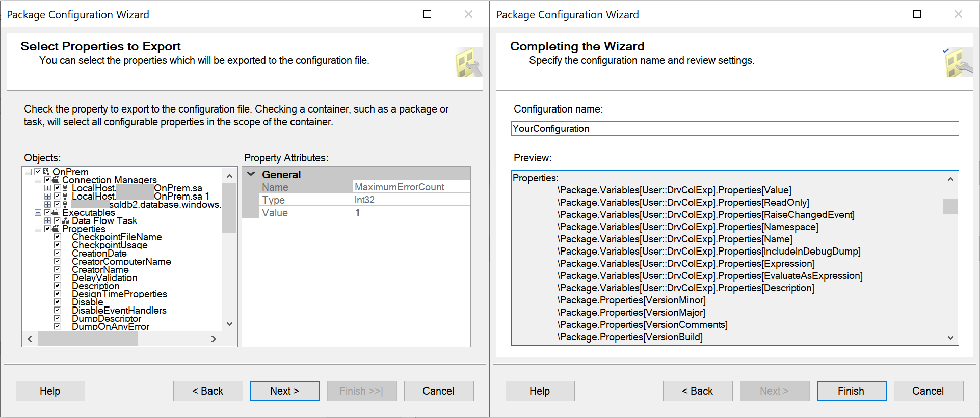Uncheck the Executables checkbox
The width and height of the screenshot is (980, 418).
[47, 212]
